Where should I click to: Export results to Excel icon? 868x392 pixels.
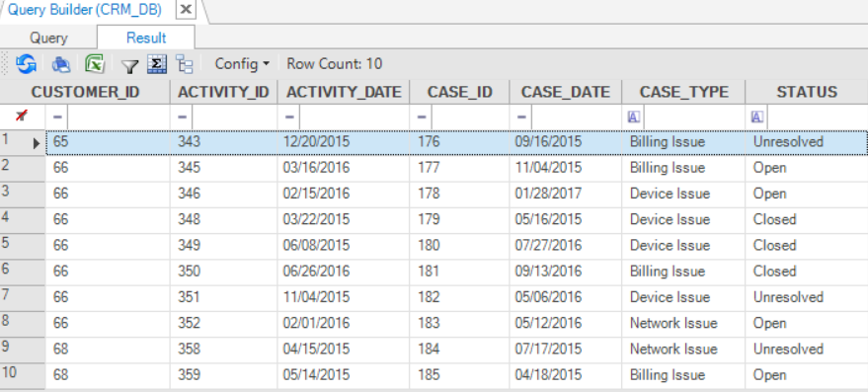(95, 64)
